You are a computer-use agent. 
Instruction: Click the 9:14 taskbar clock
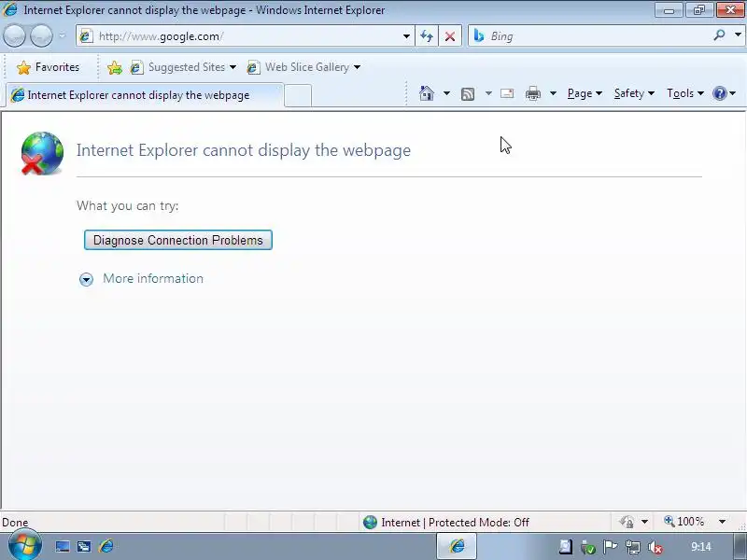click(701, 547)
